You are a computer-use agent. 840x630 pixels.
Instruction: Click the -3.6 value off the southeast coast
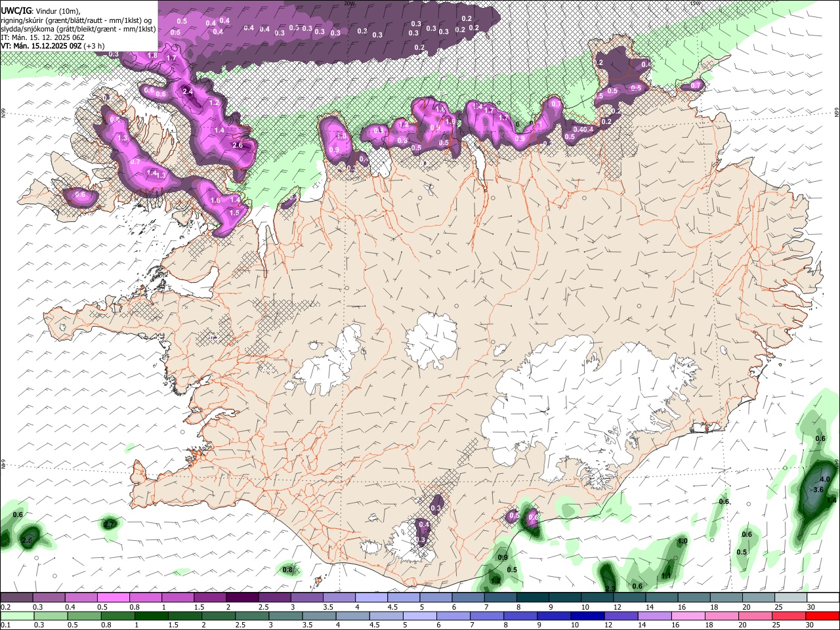(817, 490)
